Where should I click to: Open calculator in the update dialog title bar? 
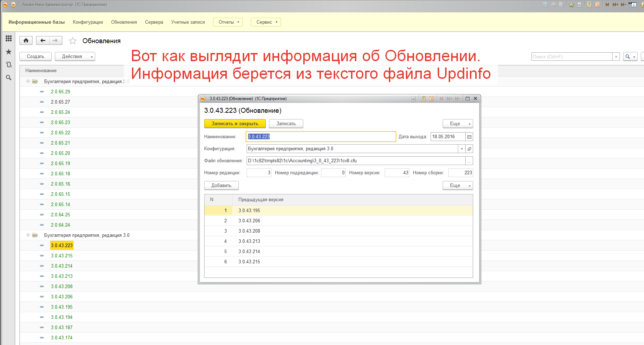coord(423,99)
